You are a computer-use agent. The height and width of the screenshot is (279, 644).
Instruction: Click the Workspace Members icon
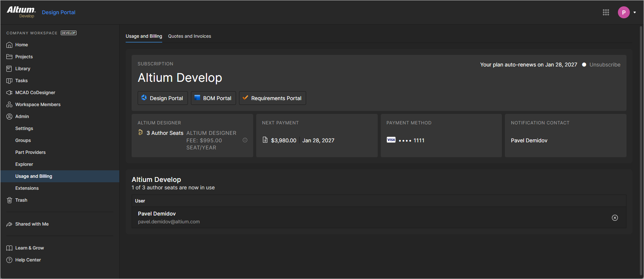tap(9, 105)
